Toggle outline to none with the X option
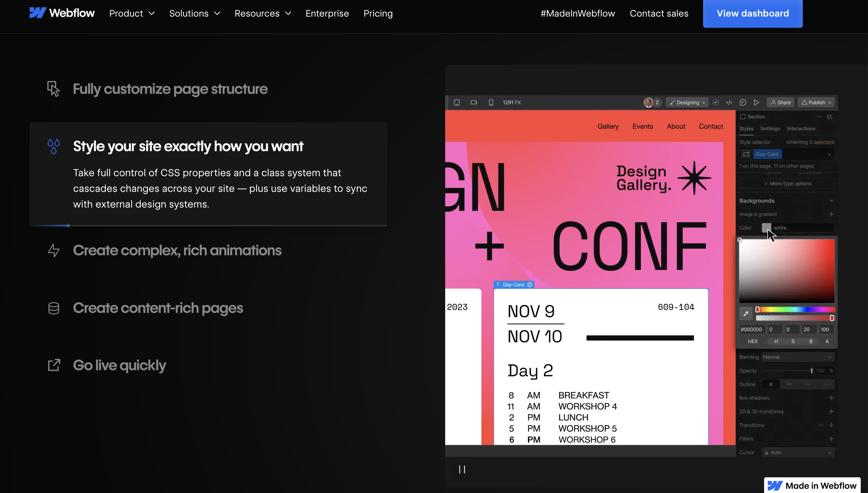868x493 pixels. (x=771, y=384)
